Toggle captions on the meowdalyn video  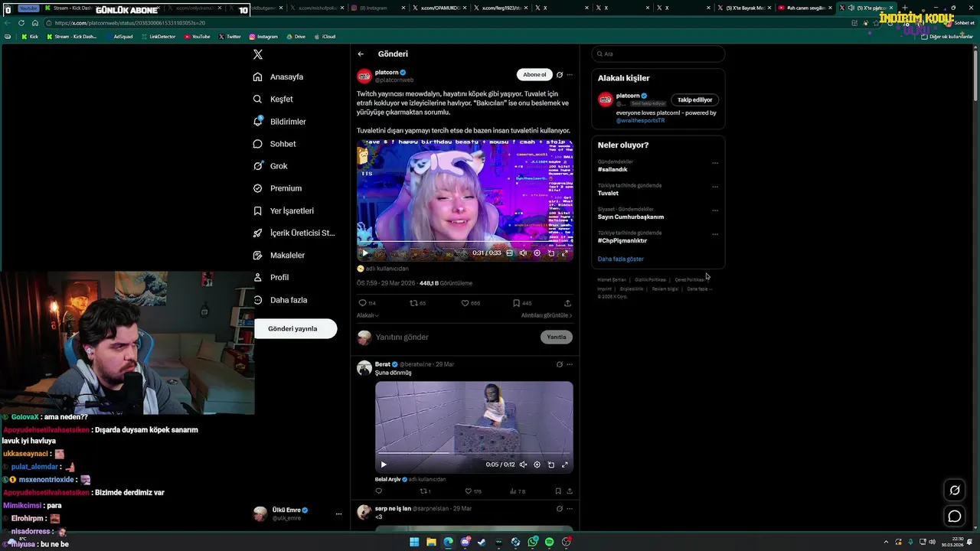point(509,253)
